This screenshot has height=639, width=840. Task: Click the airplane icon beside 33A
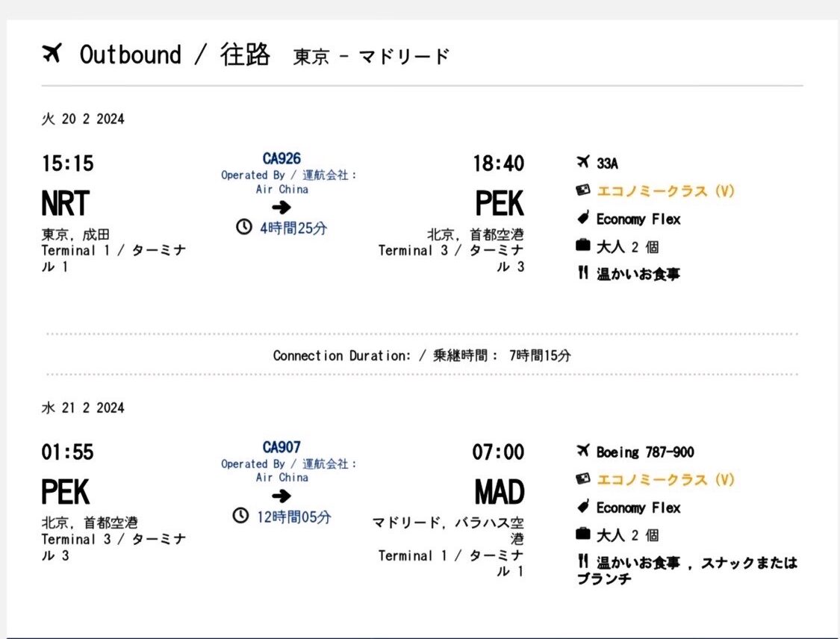point(583,162)
